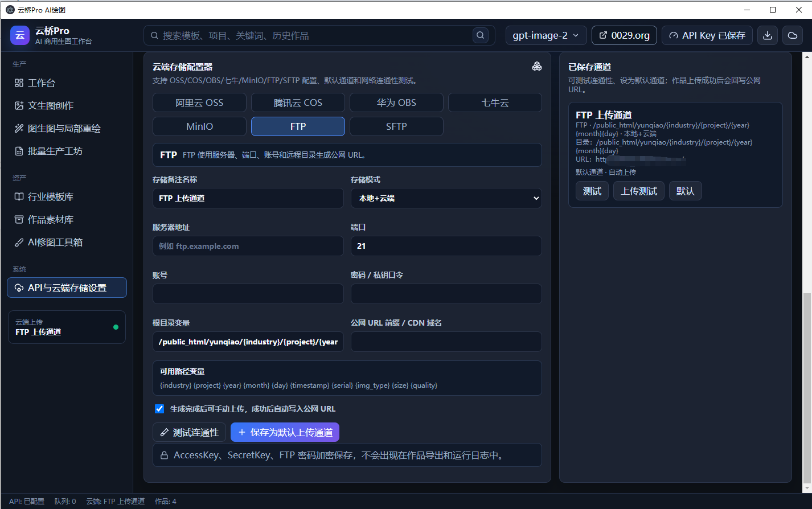
Task: Select the MinIO provider tab
Action: tap(199, 126)
